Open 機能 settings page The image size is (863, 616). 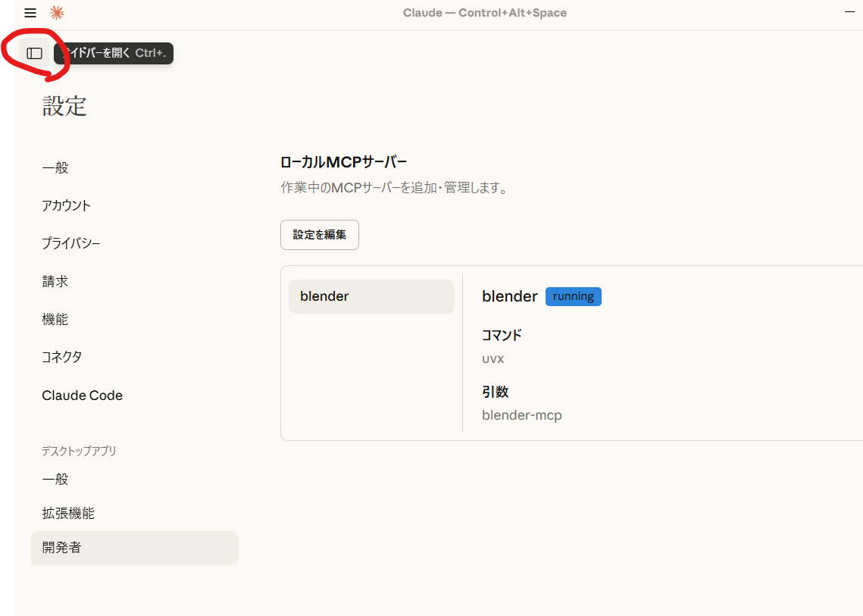tap(55, 319)
